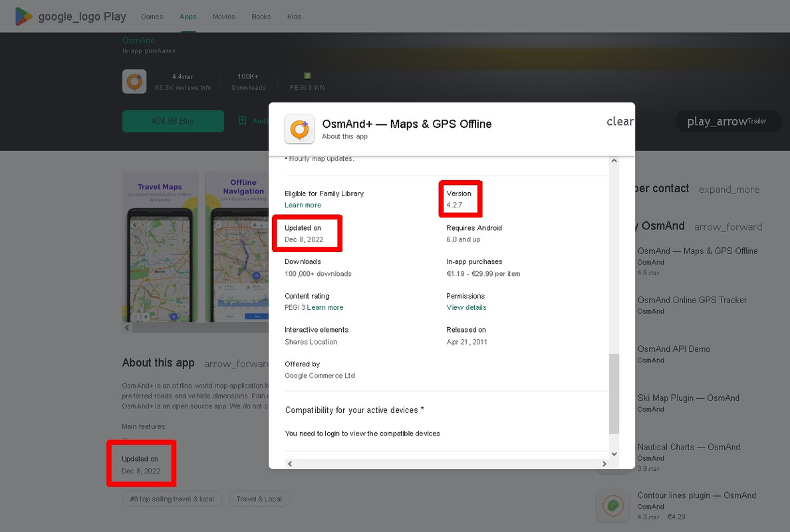
Task: Click the dialog scrollbar down arrow
Action: (614, 454)
